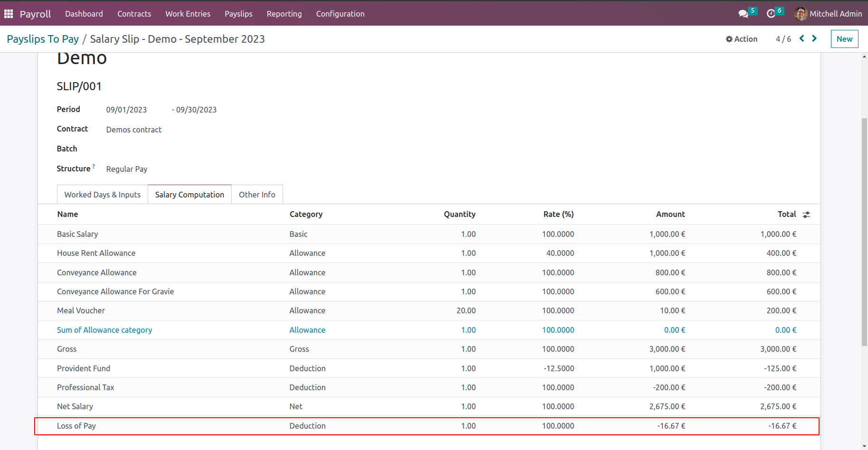
Task: Go to the next payslip record
Action: point(814,38)
